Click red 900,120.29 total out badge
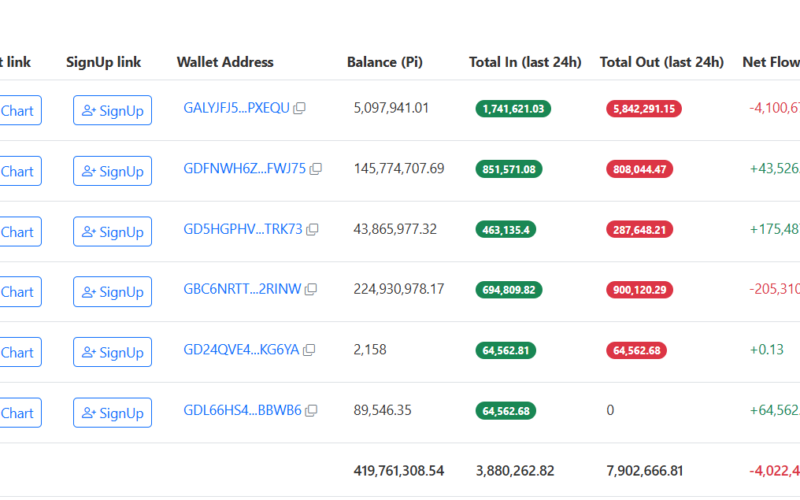Image resolution: width=800 pixels, height=500 pixels. point(644,290)
